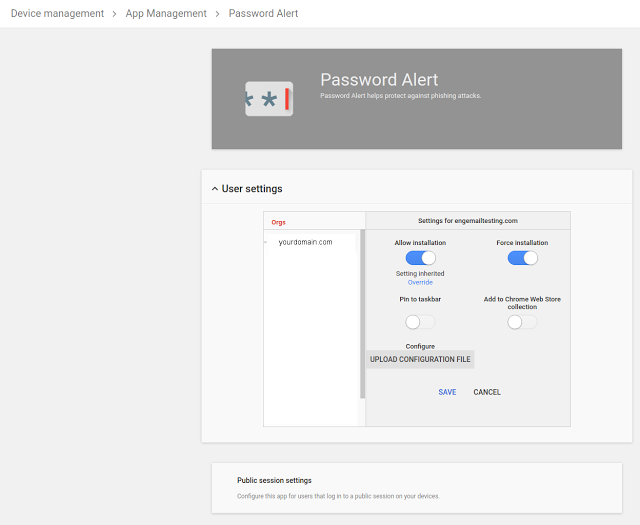Screen dimensions: 640x525
Task: Click the Override link under Setting inherited
Action: (420, 282)
